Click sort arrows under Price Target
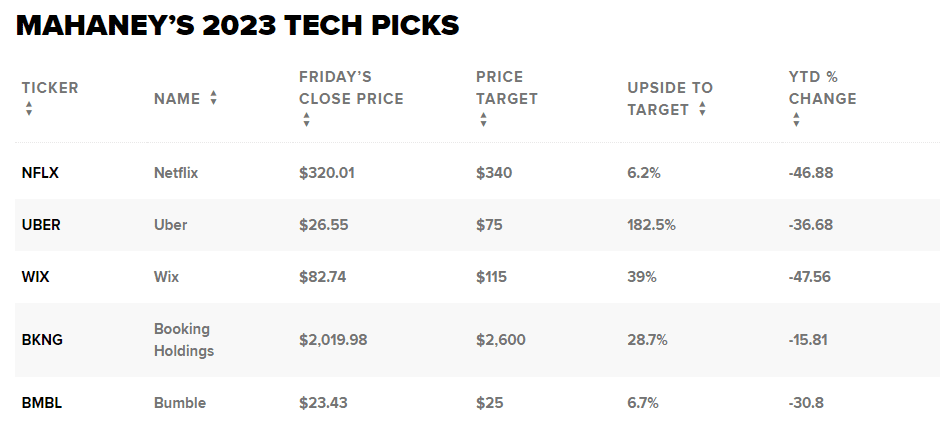This screenshot has height=443, width=942. pos(483,120)
